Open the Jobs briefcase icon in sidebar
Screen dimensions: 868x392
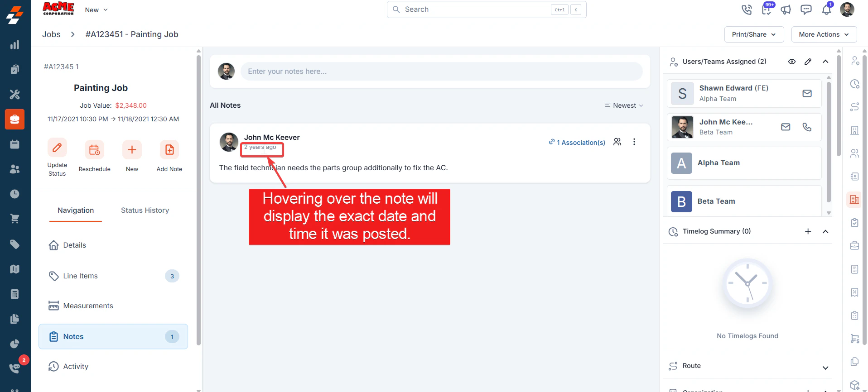(14, 119)
